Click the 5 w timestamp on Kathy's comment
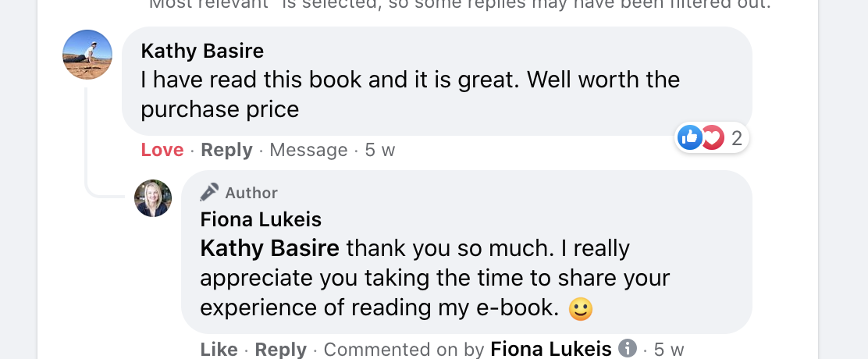This screenshot has width=868, height=359. point(380,150)
